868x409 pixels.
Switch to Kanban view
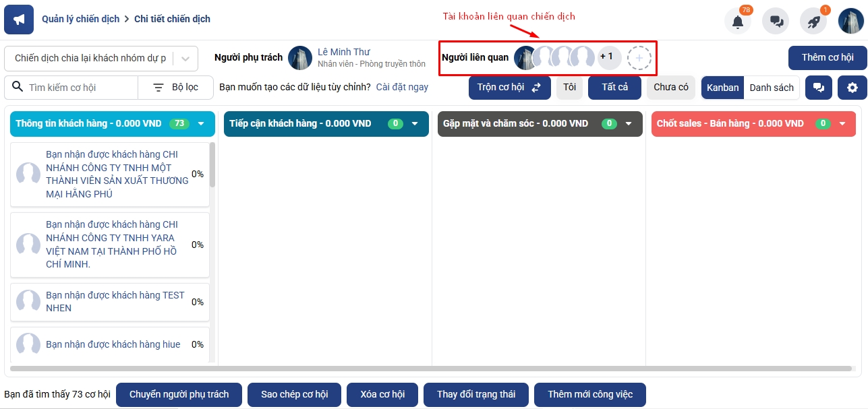(x=723, y=88)
